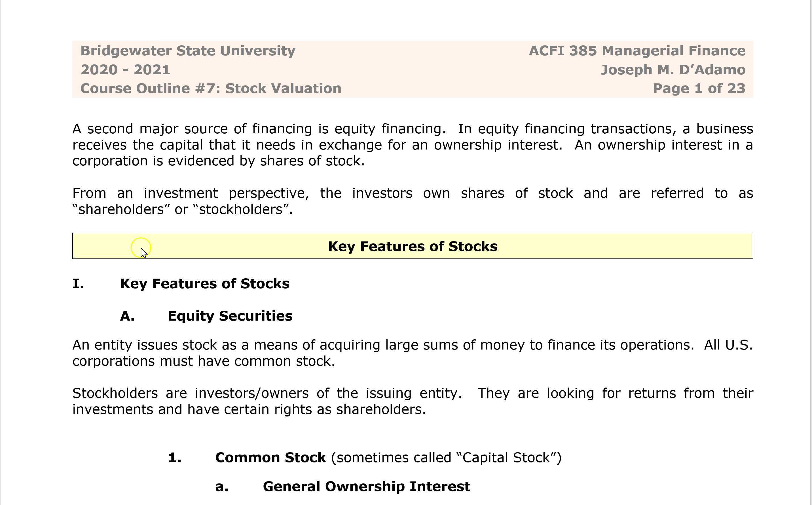Click the "1." list number marker
The width and height of the screenshot is (812, 505).
pyautogui.click(x=175, y=458)
